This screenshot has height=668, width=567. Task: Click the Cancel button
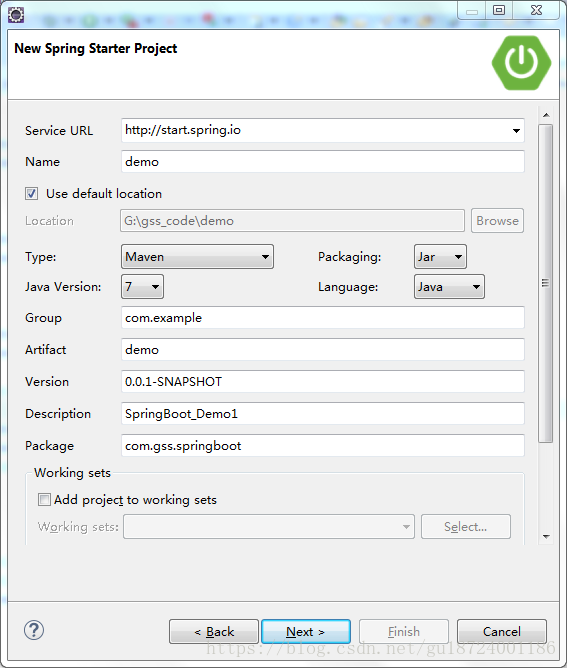pos(502,631)
